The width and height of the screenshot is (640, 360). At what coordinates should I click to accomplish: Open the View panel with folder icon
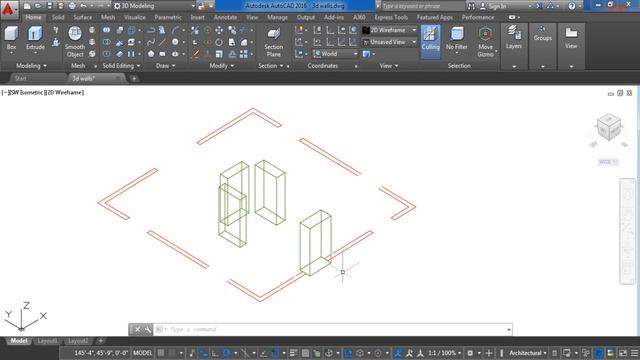571,38
